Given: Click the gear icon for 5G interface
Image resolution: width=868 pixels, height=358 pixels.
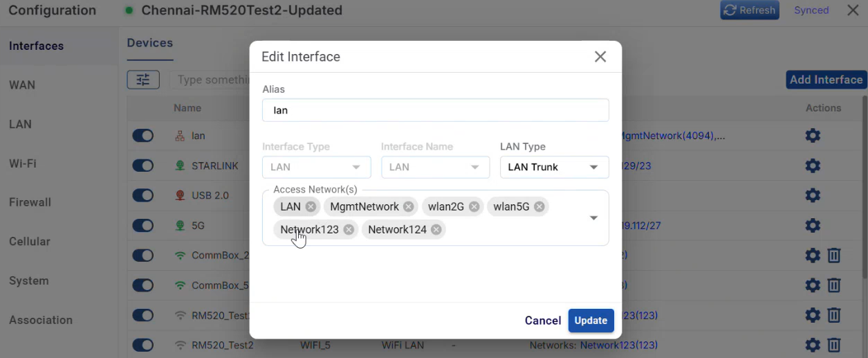Looking at the screenshot, I should click(x=813, y=226).
